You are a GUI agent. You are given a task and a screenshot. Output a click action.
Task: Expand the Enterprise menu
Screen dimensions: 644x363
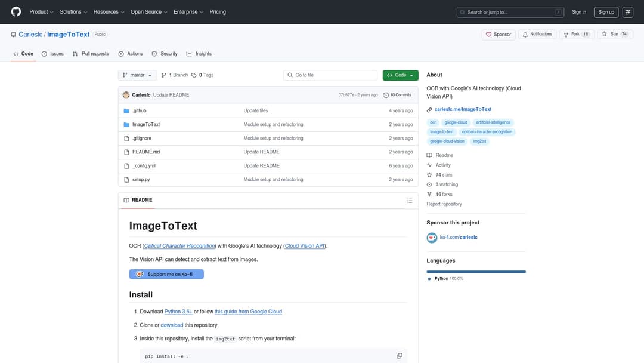tap(188, 12)
